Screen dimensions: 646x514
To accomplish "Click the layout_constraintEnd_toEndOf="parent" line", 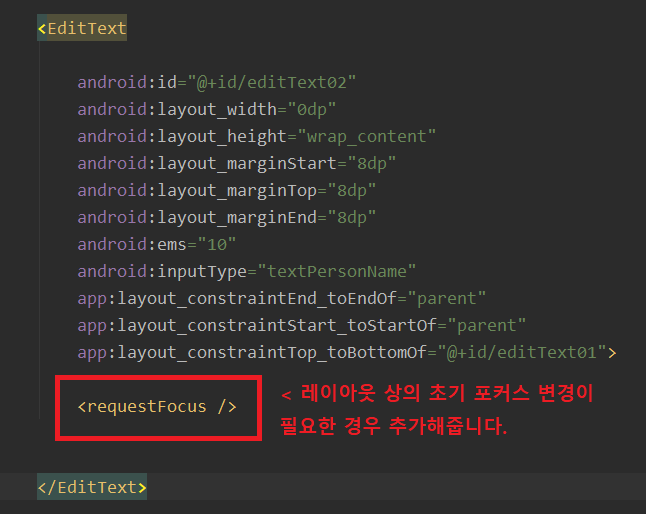I will pyautogui.click(x=282, y=299).
